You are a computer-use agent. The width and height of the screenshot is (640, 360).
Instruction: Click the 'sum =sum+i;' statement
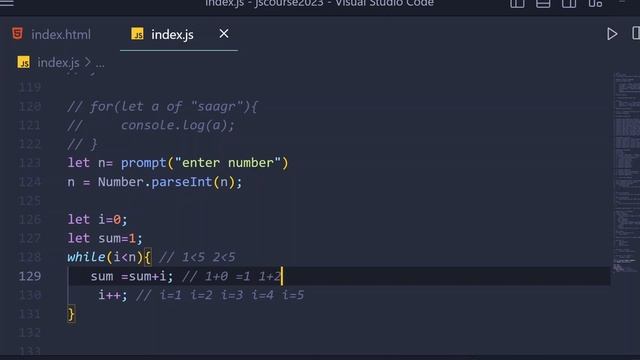[132, 276]
